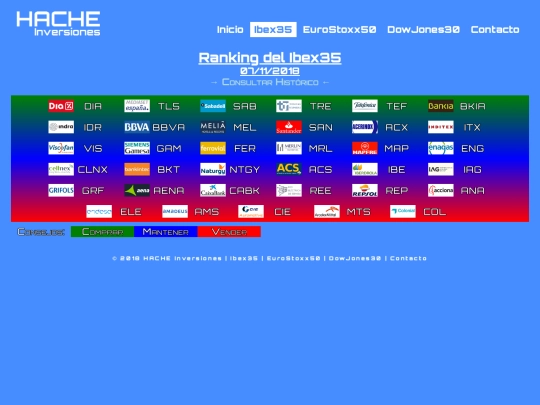Click the HACHE Inversiones site logo
Screen dimensions: 540x405
58,23
